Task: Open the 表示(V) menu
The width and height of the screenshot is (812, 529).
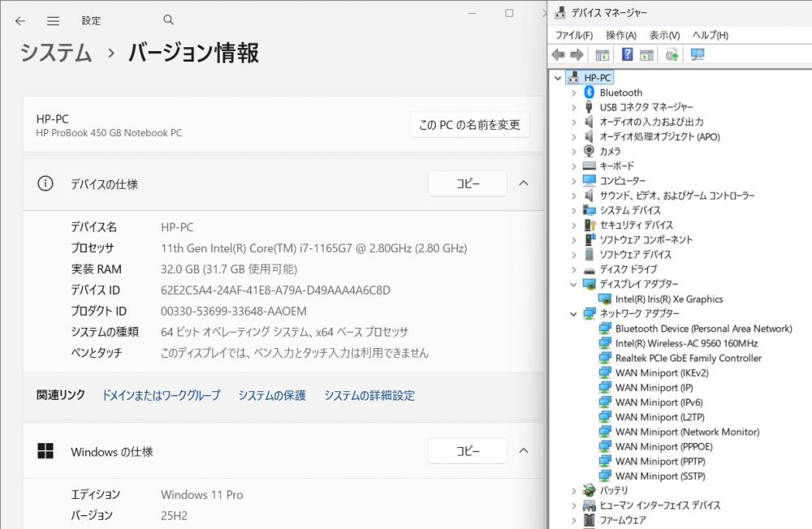Action: click(x=664, y=35)
